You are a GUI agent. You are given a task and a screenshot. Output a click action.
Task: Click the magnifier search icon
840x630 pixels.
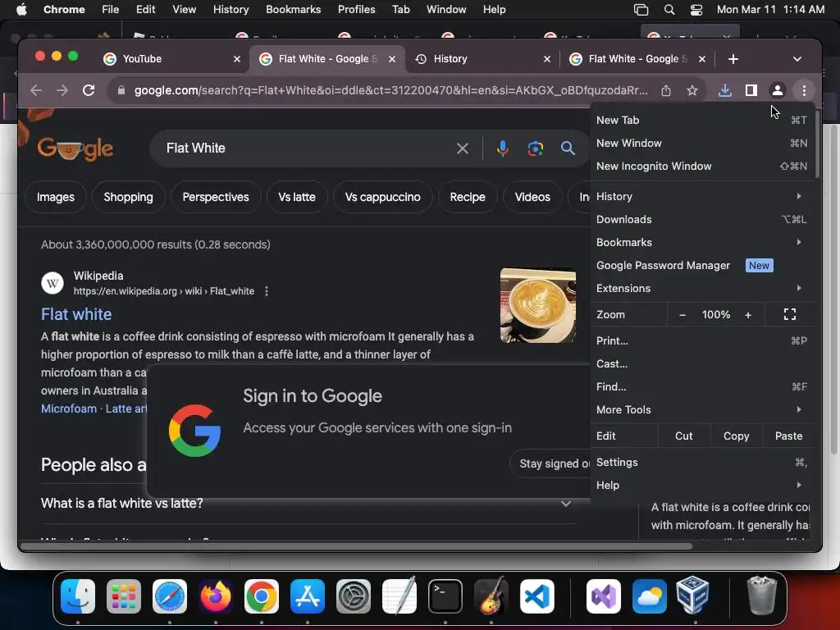pyautogui.click(x=568, y=148)
